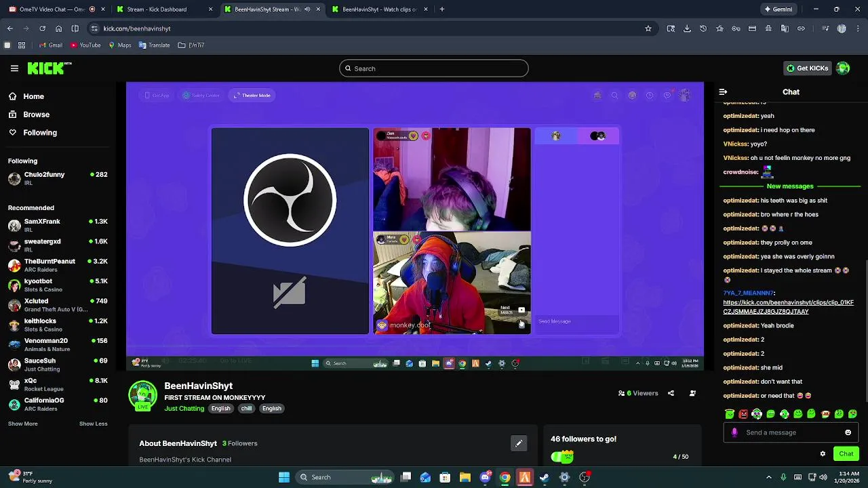Show hidden system tray icons
Image resolution: width=868 pixels, height=488 pixels.
click(768, 477)
